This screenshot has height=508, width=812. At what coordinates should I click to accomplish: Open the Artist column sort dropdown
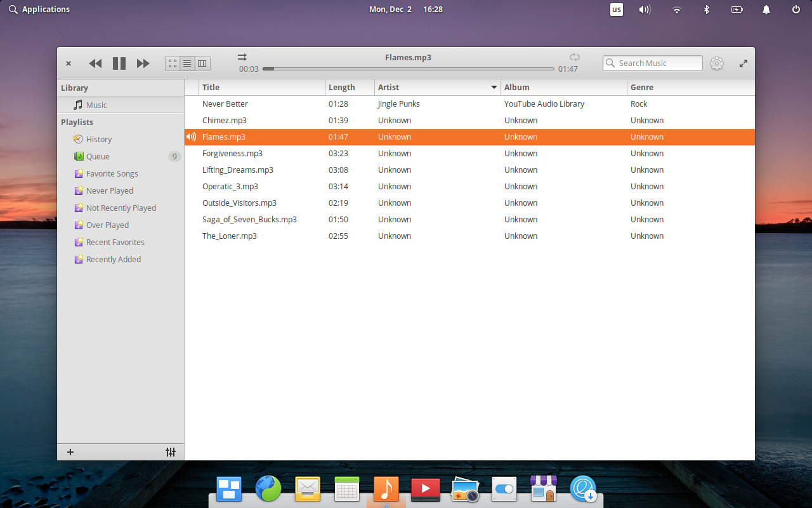coord(493,87)
